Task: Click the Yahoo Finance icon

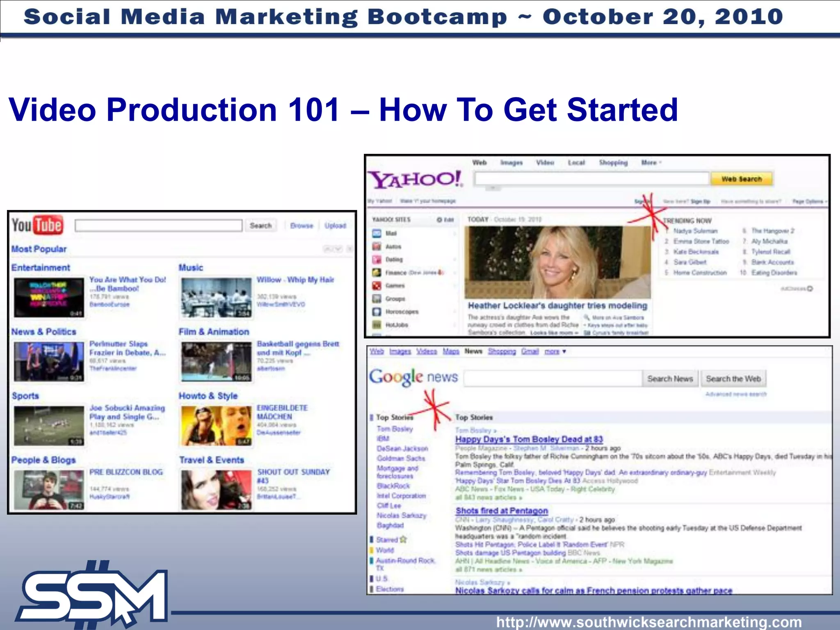Action: [377, 272]
